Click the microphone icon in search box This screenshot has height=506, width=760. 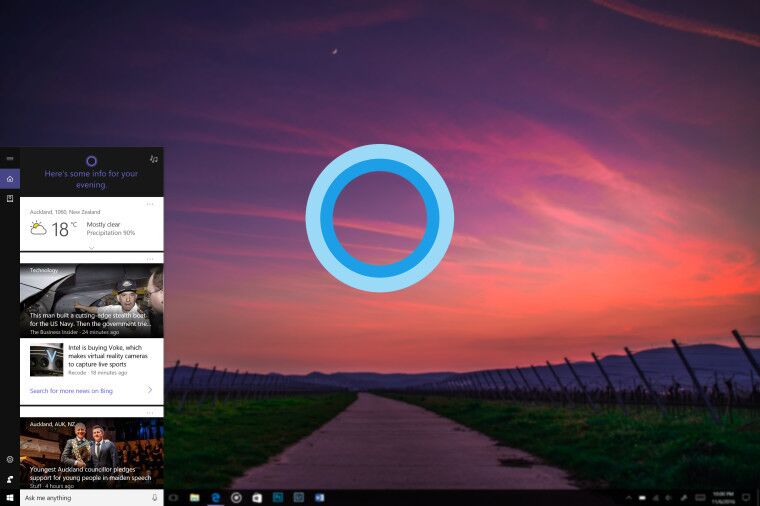(154, 497)
